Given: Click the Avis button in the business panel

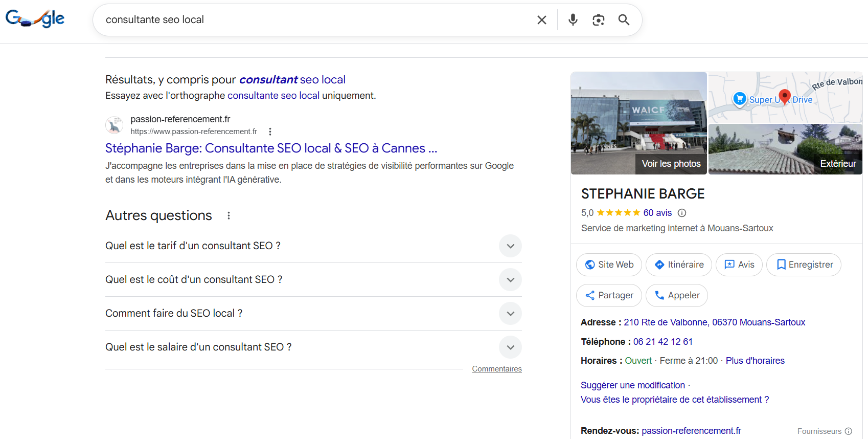Looking at the screenshot, I should pyautogui.click(x=739, y=265).
